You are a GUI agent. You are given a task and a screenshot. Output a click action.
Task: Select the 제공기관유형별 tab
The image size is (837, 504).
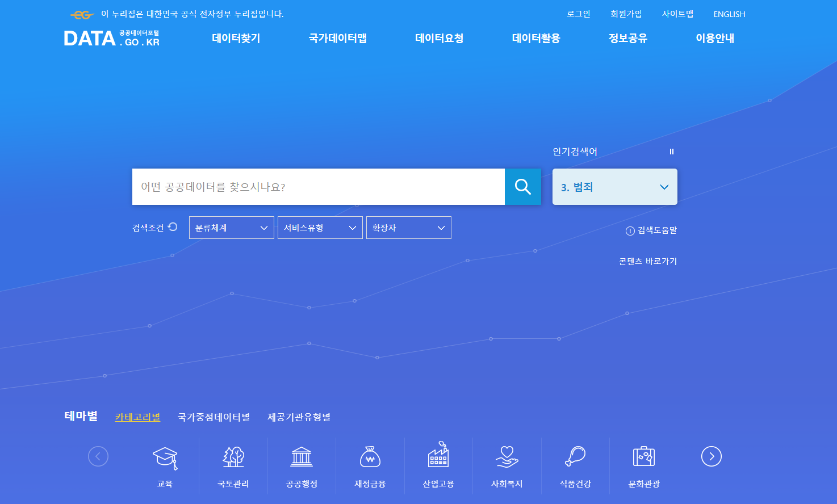coord(299,417)
